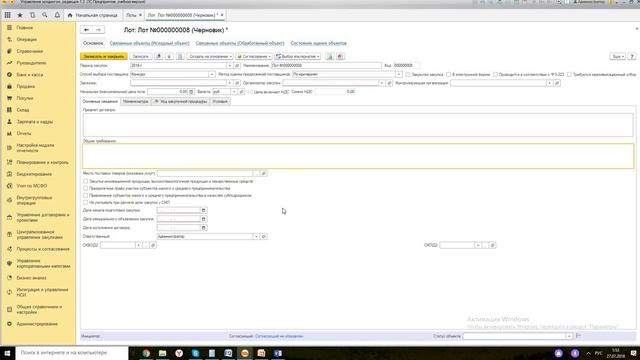640x360 pixels.
Task: Expand Ответственный dropdown arrow
Action: pos(256,236)
